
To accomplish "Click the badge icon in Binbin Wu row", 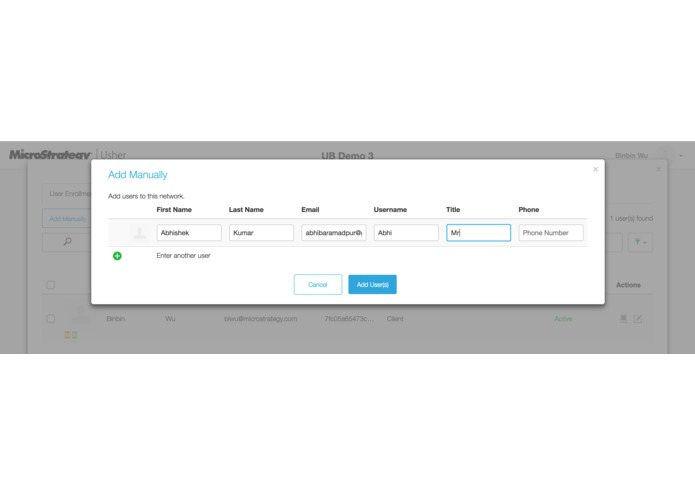I will (x=623, y=318).
